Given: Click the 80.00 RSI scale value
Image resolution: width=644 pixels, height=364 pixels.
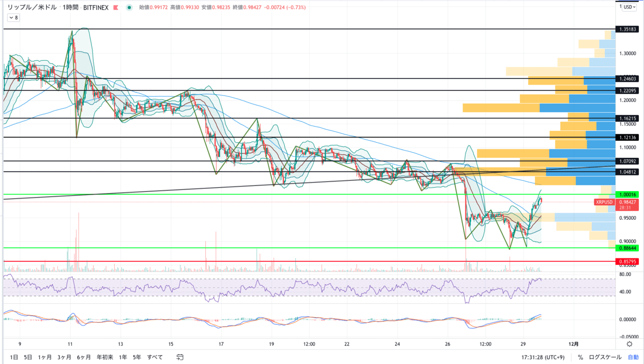Looking at the screenshot, I should coord(625,275).
